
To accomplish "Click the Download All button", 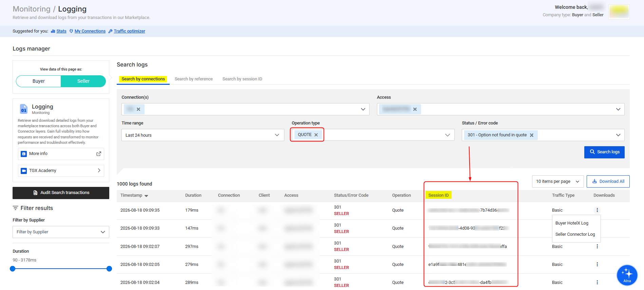I will [608, 181].
